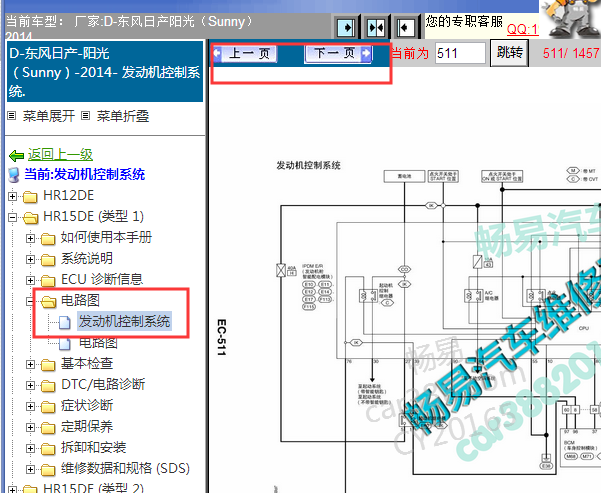Image resolution: width=601 pixels, height=493 pixels.
Task: Click the 511/ 1457 page counter text
Action: click(x=571, y=53)
